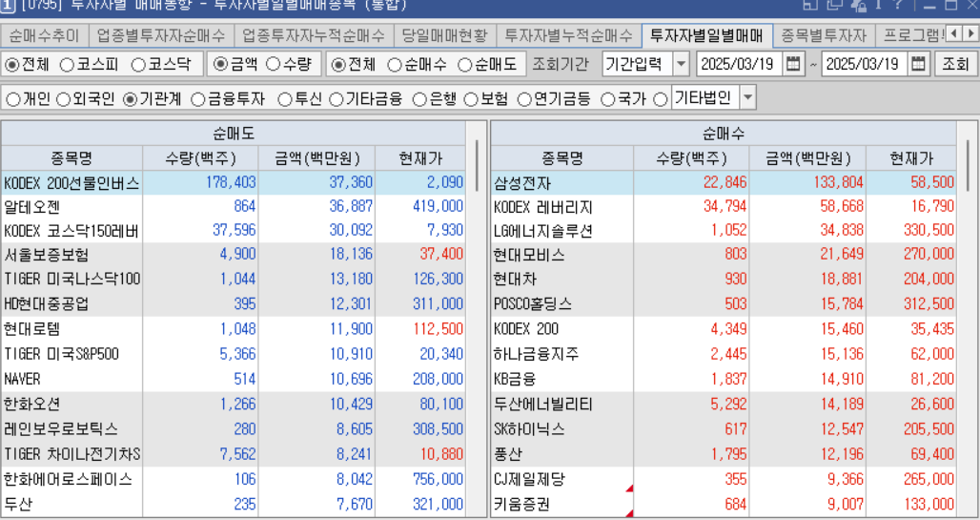Switch to the 당일매매현황 tab
The image size is (980, 520).
coord(444,35)
